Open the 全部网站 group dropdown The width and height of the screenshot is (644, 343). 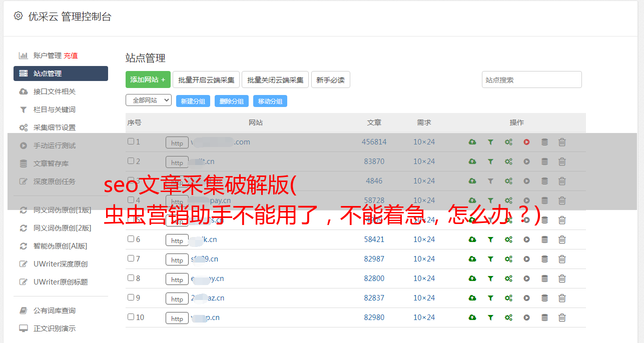coord(149,100)
